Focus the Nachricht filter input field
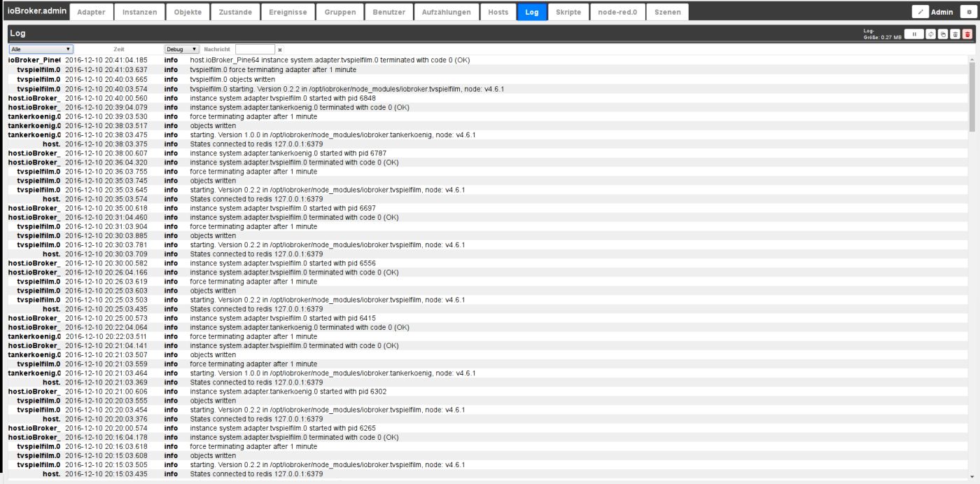 click(x=255, y=49)
